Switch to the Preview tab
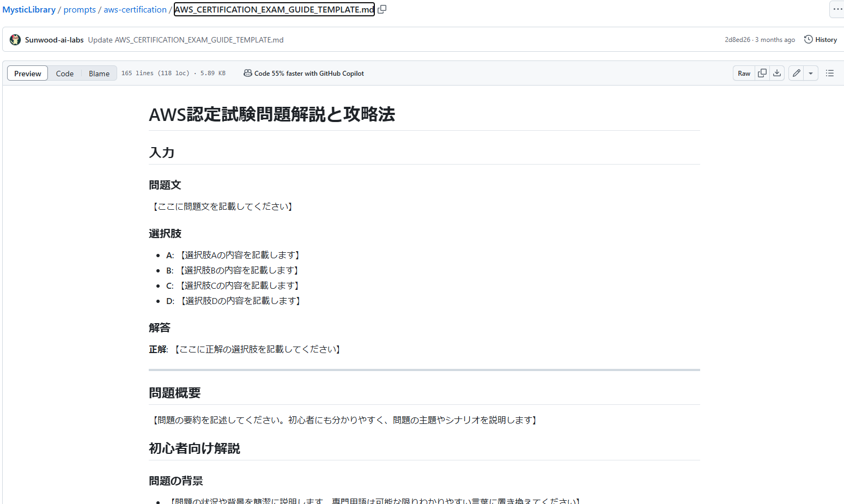 point(28,74)
